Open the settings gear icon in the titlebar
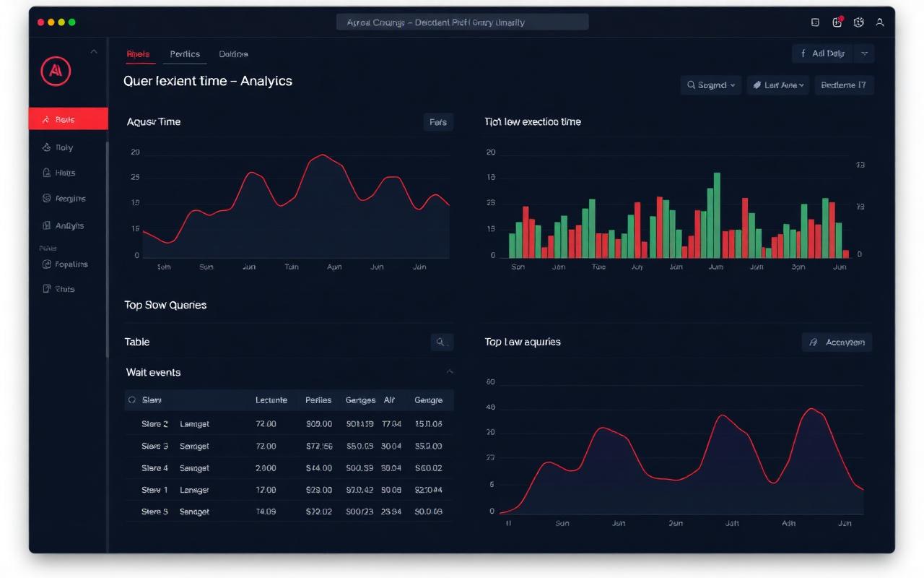The height and width of the screenshot is (578, 924). click(858, 22)
